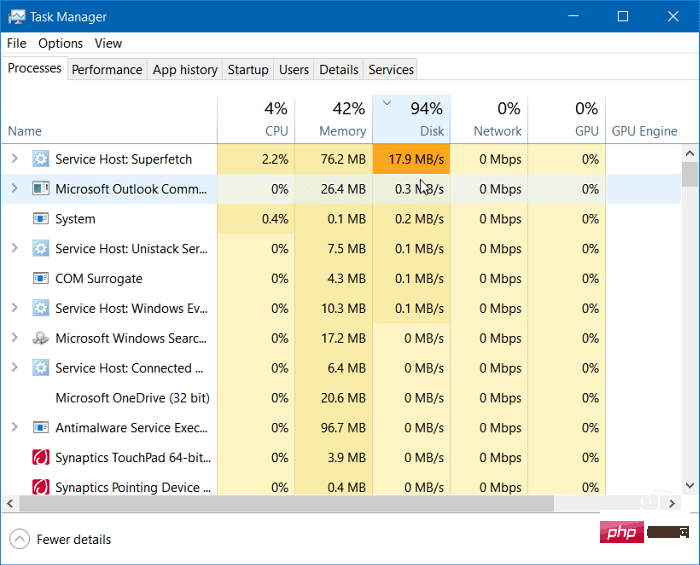Switch to the Details tab

339,70
